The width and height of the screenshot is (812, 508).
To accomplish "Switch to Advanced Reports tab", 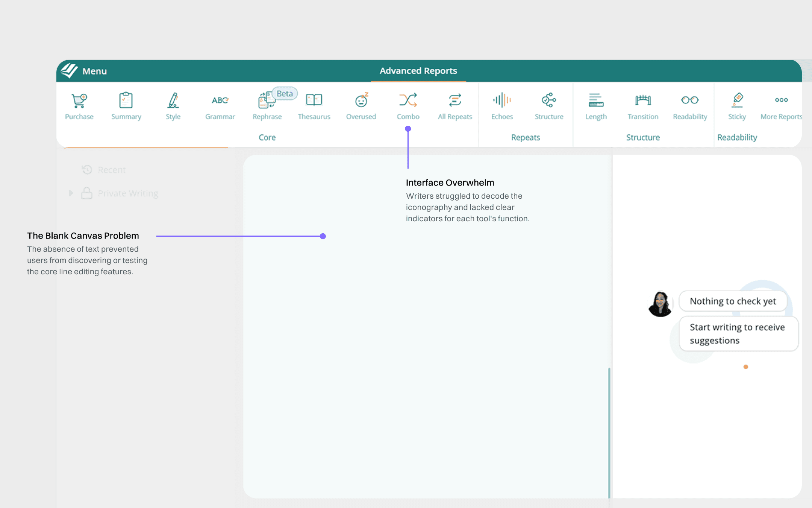I will [x=418, y=71].
